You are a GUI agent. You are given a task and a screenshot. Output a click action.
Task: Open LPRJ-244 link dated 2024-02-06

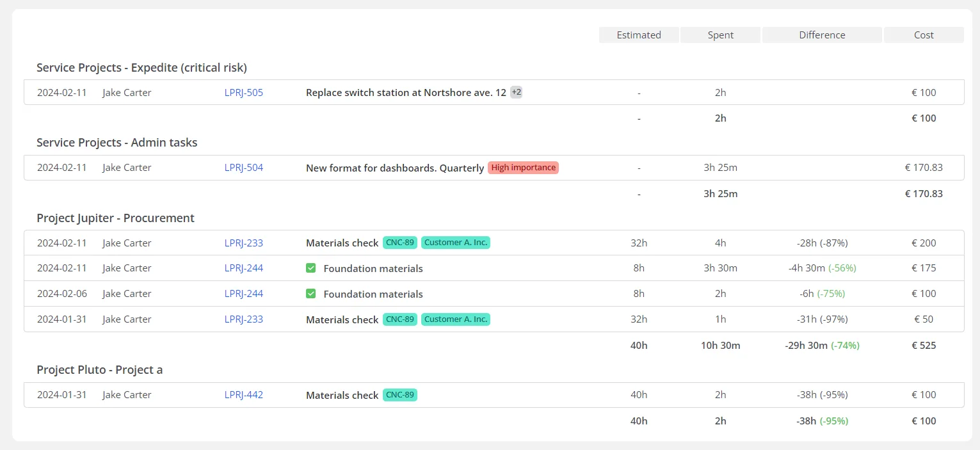coord(243,294)
